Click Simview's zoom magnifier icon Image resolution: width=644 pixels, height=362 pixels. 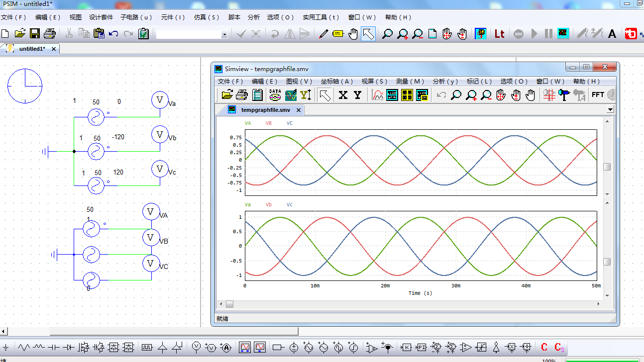pyautogui.click(x=456, y=94)
